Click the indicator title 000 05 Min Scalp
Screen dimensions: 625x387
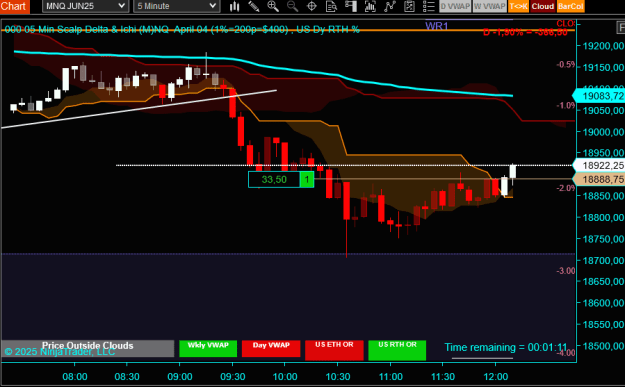point(183,29)
